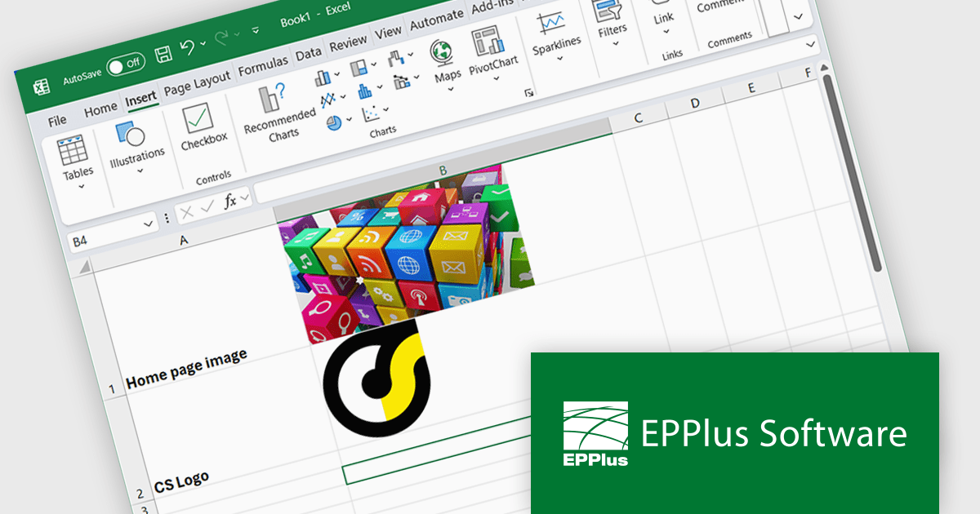Image resolution: width=980 pixels, height=514 pixels.
Task: Click the Save floppy disk icon
Action: 163,54
